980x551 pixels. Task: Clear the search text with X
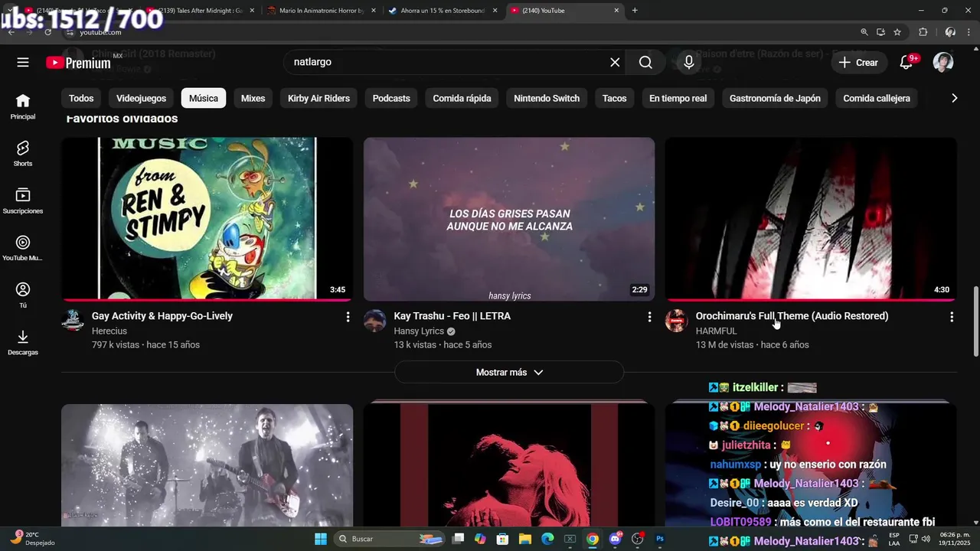pos(615,63)
